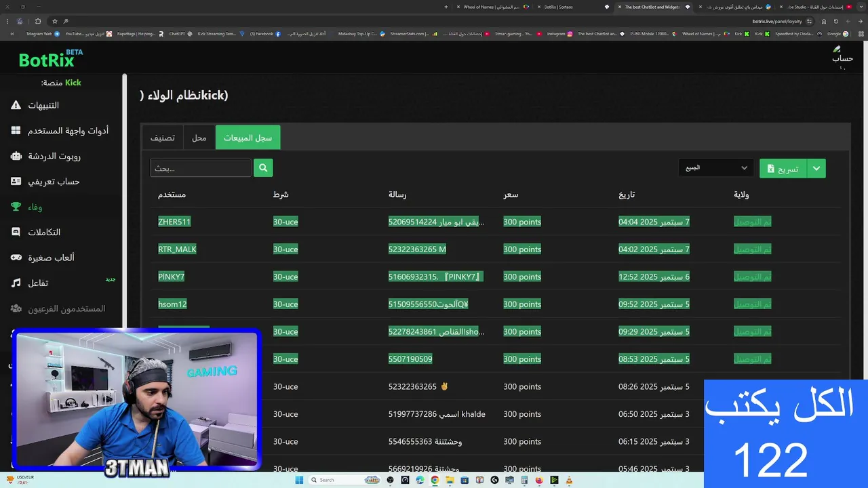The image size is (868, 488).
Task: Click the music note icon beside تفاعل
Action: [x=16, y=283]
